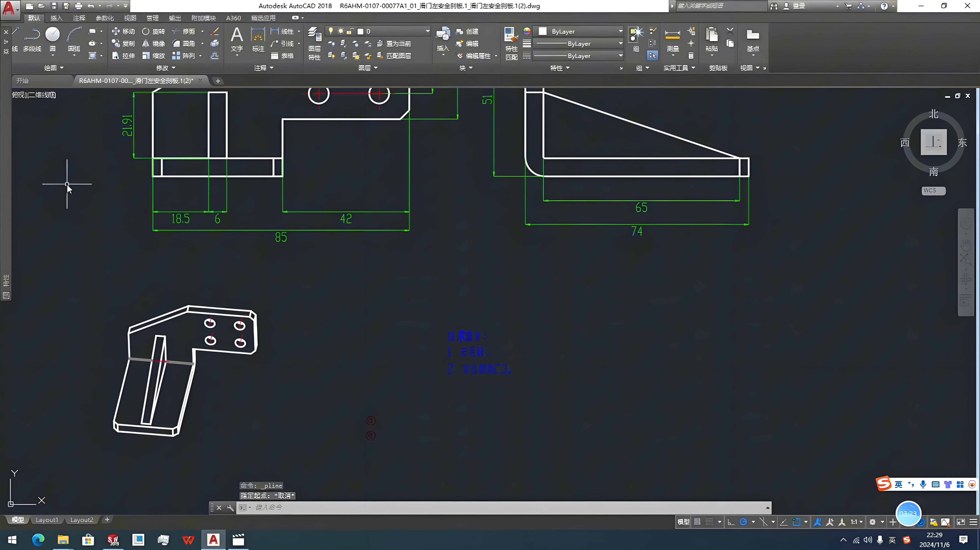Open the annotation scale 1:1 dropdown
This screenshot has height=550, width=980.
click(x=857, y=522)
